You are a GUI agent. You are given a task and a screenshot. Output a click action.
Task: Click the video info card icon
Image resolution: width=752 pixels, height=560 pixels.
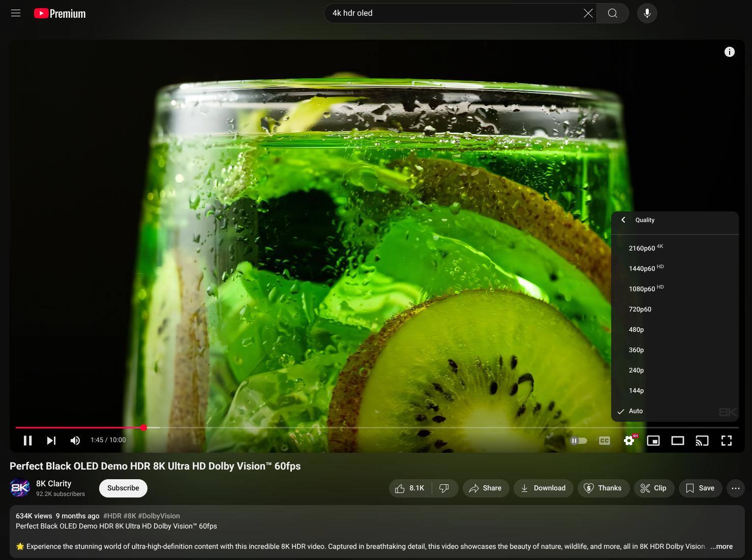coord(729,52)
